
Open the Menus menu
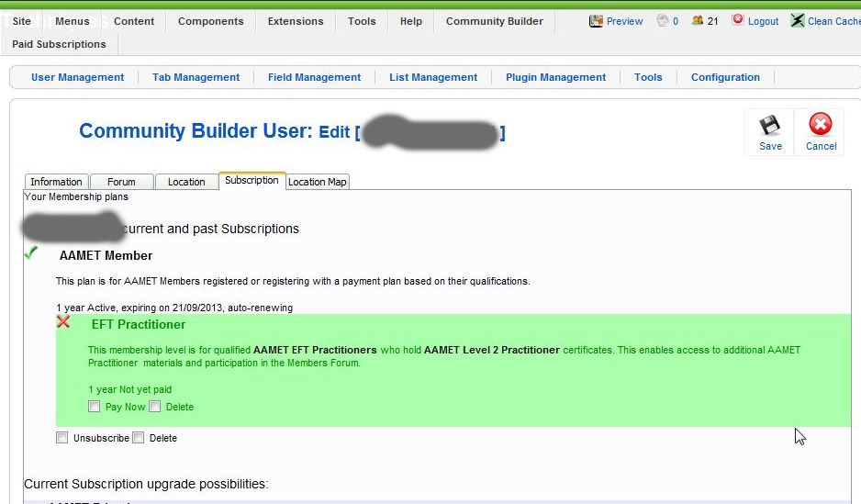pyautogui.click(x=72, y=21)
